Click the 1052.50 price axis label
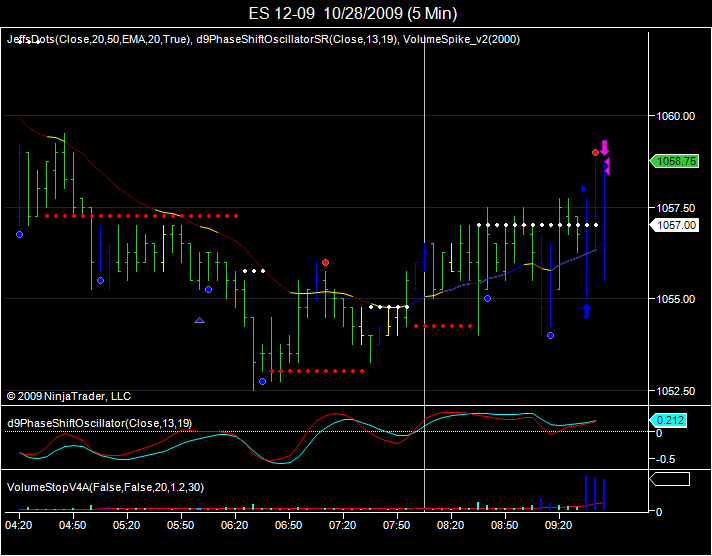The image size is (712, 556). coord(676,391)
